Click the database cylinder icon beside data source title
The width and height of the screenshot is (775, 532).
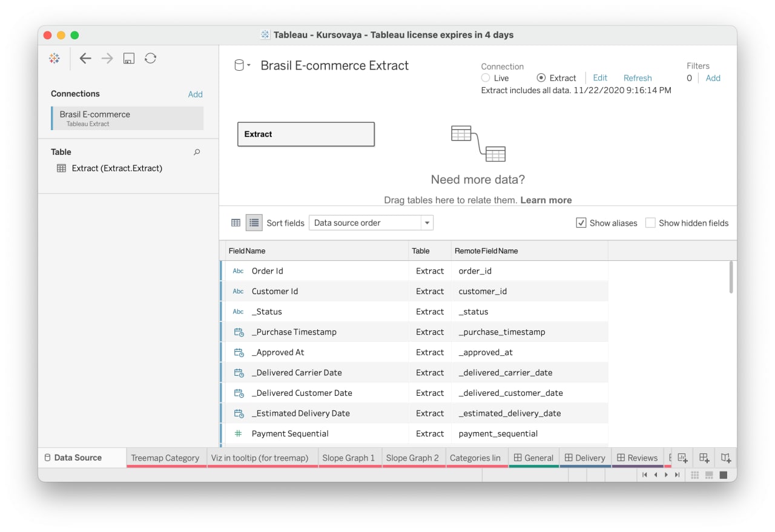click(239, 65)
